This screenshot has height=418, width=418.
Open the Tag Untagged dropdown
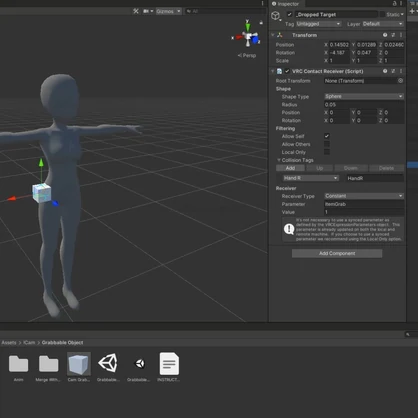tap(318, 24)
